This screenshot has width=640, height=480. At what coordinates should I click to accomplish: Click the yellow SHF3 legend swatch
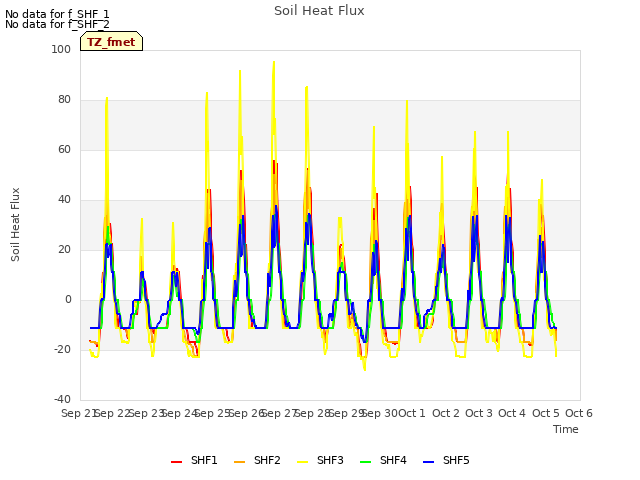[302, 462]
